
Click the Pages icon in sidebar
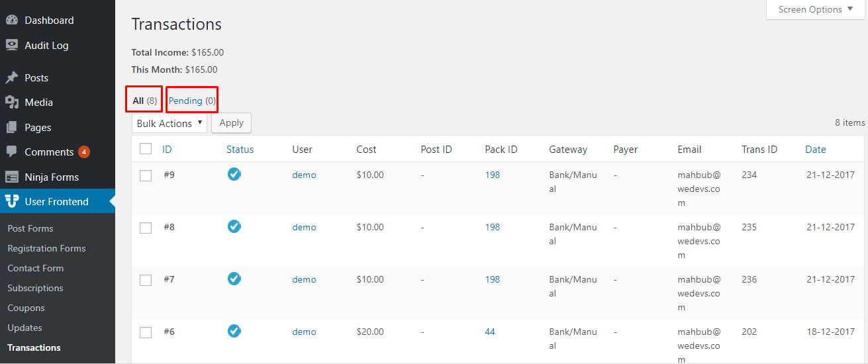point(12,127)
